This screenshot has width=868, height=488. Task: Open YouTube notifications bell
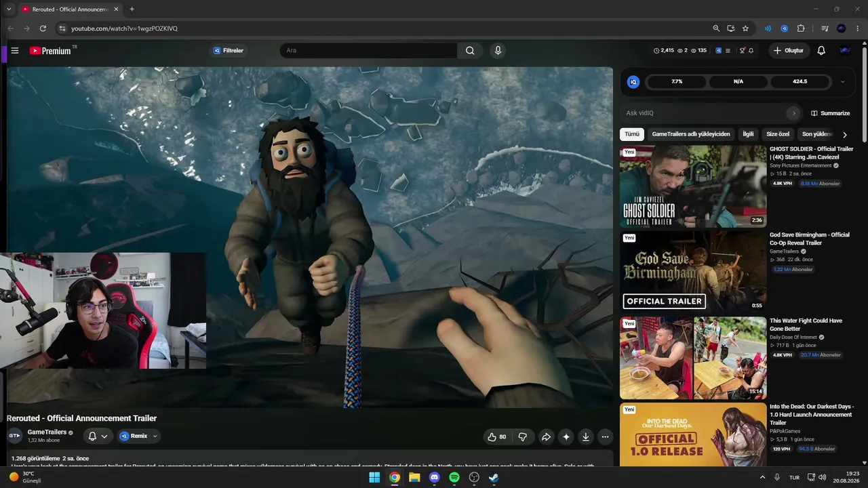(821, 51)
